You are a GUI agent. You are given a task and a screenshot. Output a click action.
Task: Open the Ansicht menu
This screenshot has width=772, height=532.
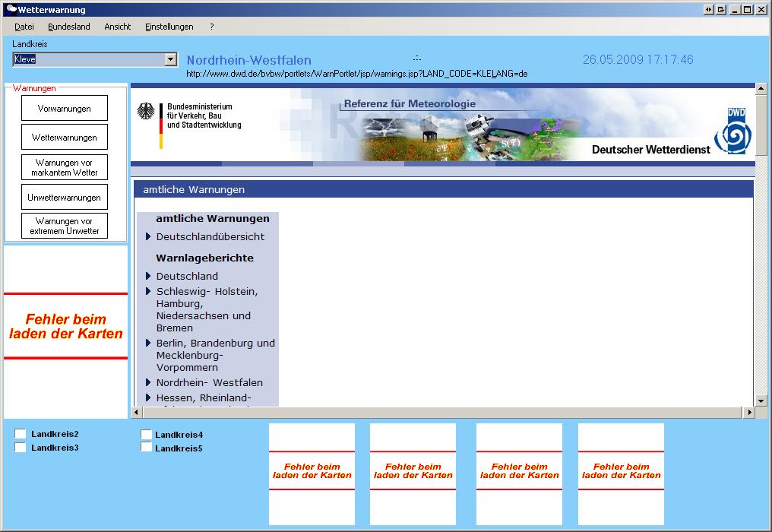tap(118, 27)
